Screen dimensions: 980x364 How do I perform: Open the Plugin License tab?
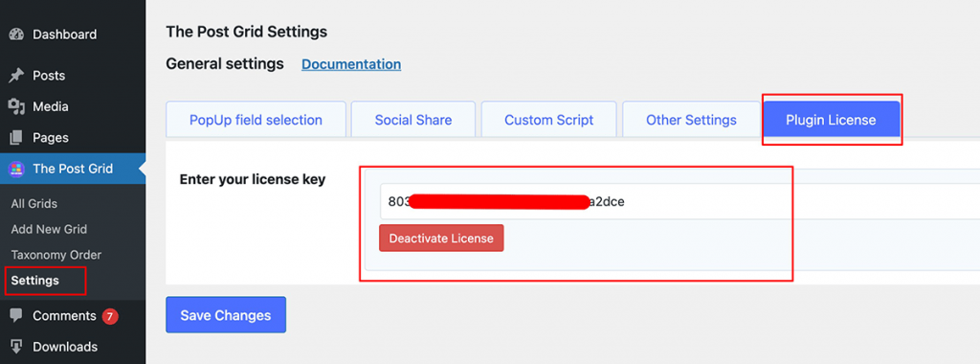(832, 120)
